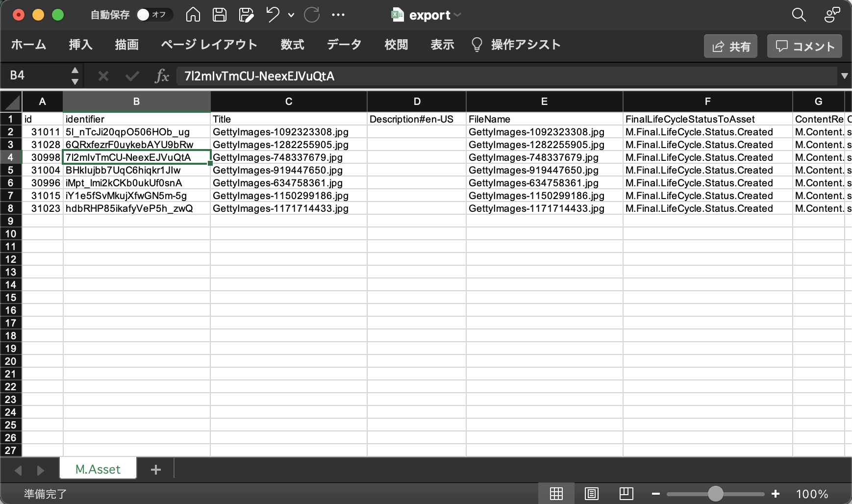The width and height of the screenshot is (852, 504).
Task: Switch to the 表示 tab
Action: [x=442, y=45]
